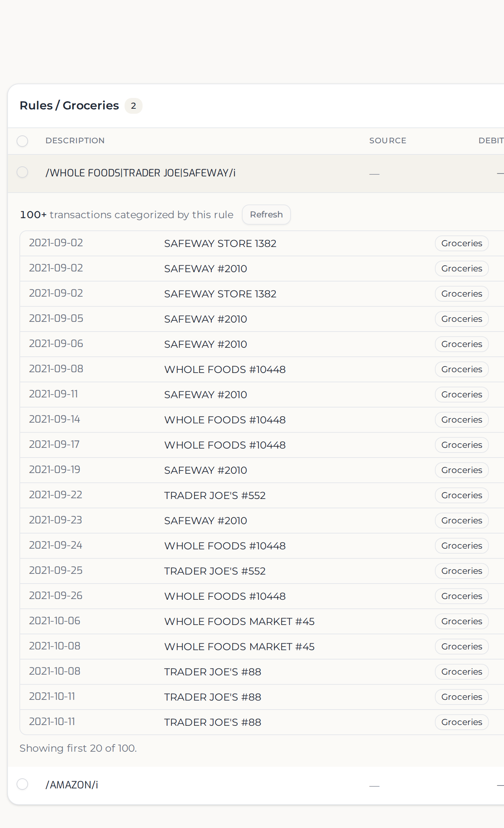Select the 2021-09-17 WHOLE FOODS #10448 transaction
Screen dimensions: 504x828
[x=262, y=445]
